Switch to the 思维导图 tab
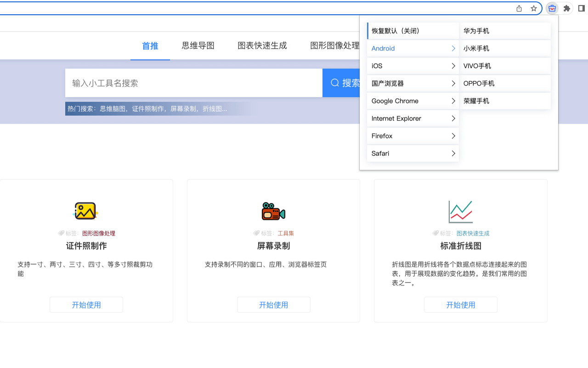The image size is (588, 368). click(198, 46)
